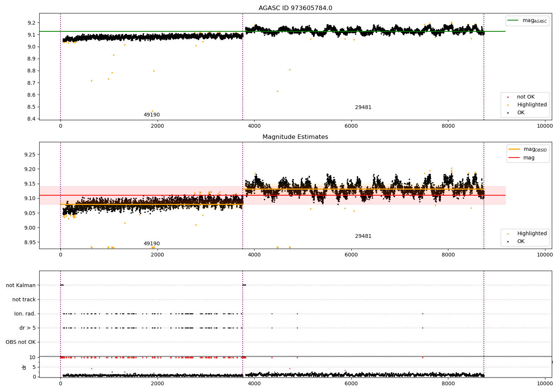This screenshot has width=560, height=392.
Task: Click y-tick 8.9 on top plot
Action: (x=32, y=59)
